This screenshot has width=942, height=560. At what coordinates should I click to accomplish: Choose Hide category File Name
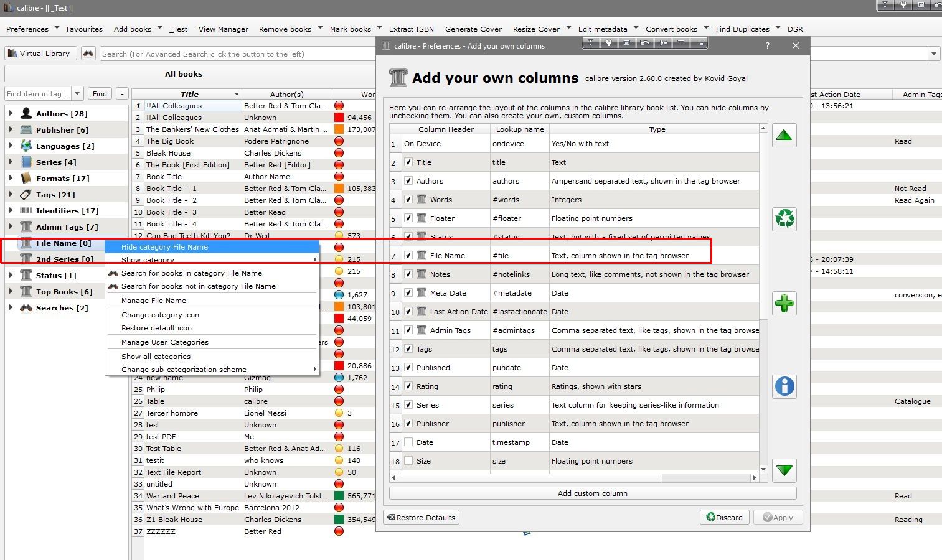click(x=212, y=247)
